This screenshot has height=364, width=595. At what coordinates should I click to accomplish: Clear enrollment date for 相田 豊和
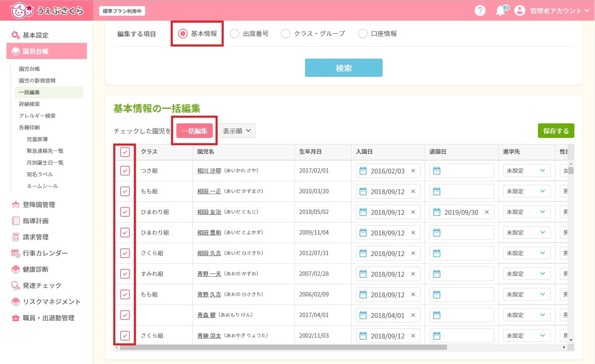click(413, 233)
